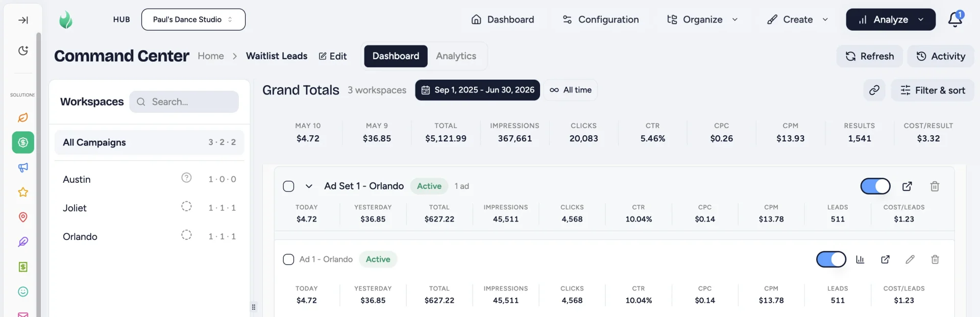This screenshot has height=317, width=980.
Task: Open the red location pin solution
Action: [x=23, y=217]
